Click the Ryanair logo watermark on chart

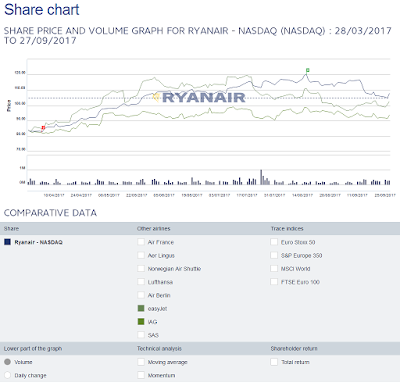[x=199, y=97]
